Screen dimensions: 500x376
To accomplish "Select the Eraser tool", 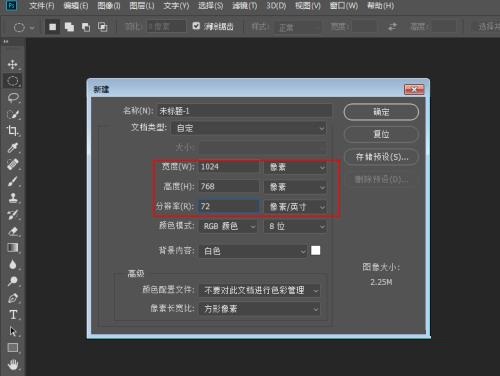I will pyautogui.click(x=13, y=231).
